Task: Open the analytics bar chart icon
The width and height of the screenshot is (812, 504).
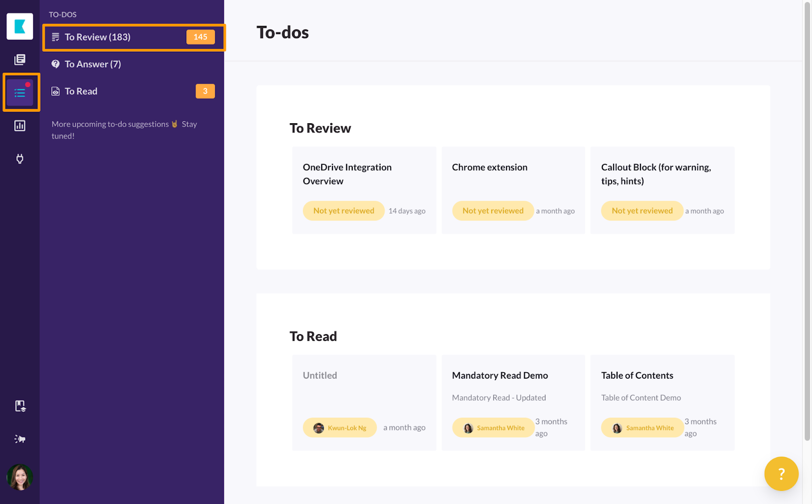Action: 20,125
